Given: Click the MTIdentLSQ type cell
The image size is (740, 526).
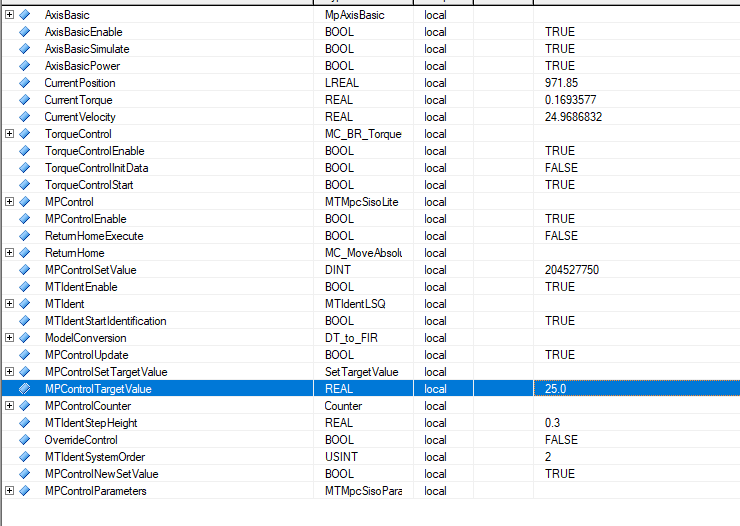Looking at the screenshot, I should point(355,304).
